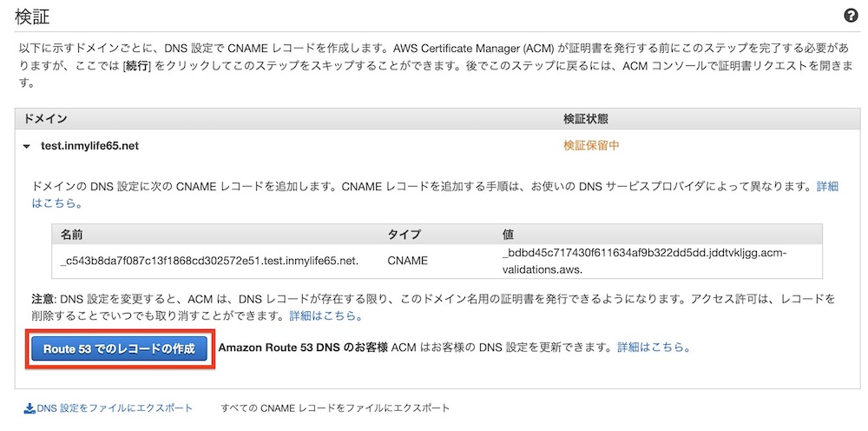Click Route 53 でのレコードの作成 button
The image size is (868, 431).
tap(119, 349)
